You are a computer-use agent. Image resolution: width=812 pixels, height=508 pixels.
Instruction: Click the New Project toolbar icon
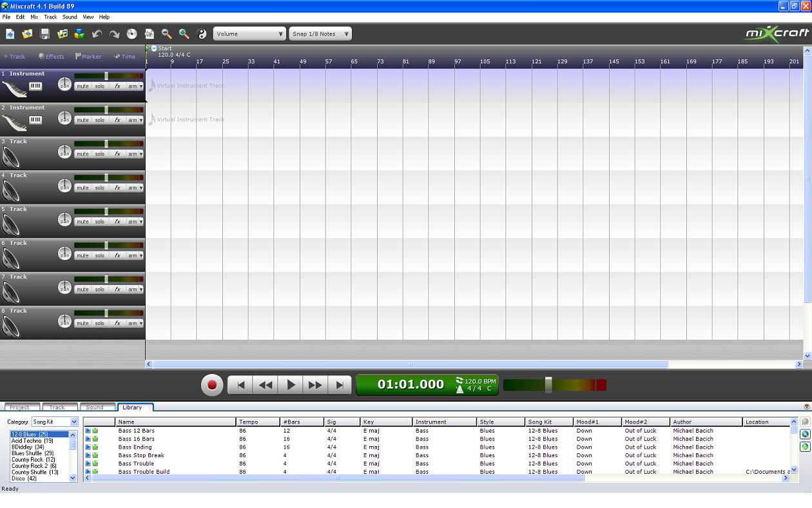pos(10,34)
